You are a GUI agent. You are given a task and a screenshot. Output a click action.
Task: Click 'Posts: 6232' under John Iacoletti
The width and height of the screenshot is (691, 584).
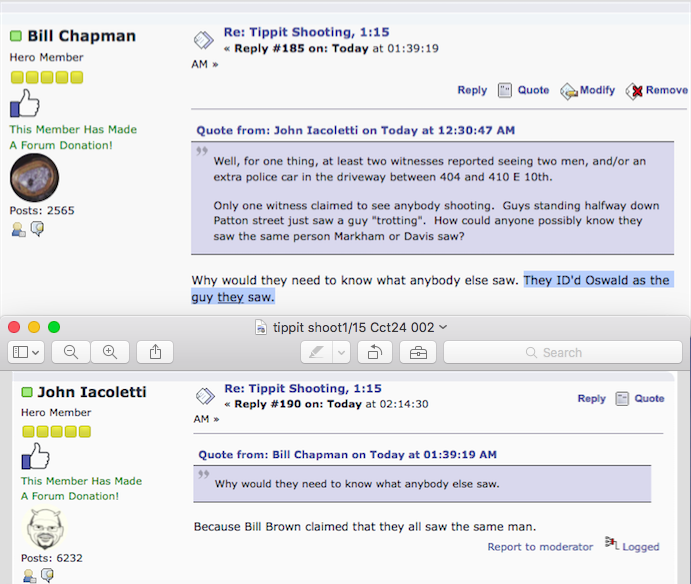coord(52,558)
